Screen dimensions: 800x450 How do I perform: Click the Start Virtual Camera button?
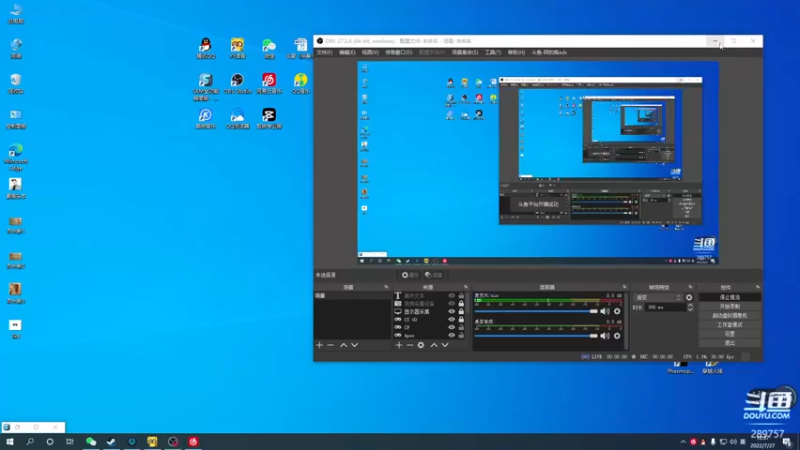click(x=730, y=316)
